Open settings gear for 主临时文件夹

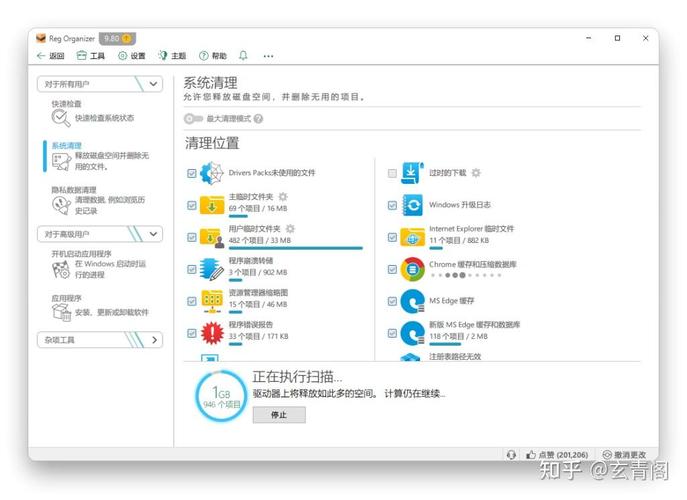point(283,196)
